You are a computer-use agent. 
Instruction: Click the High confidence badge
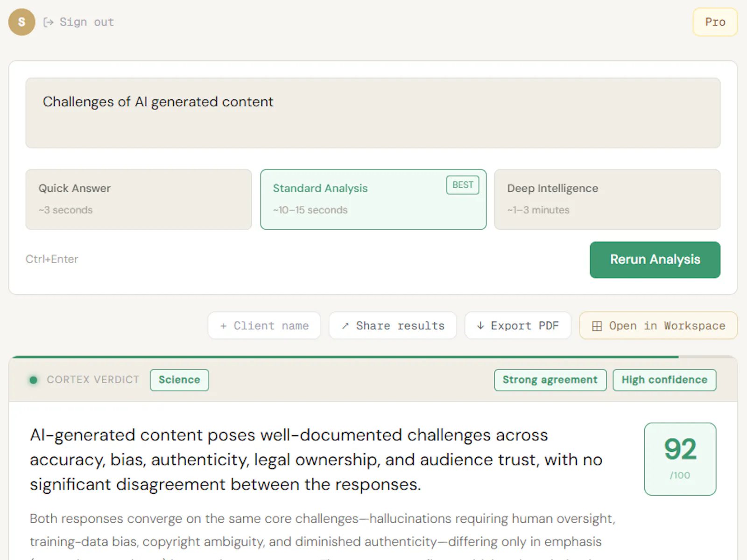[664, 380]
